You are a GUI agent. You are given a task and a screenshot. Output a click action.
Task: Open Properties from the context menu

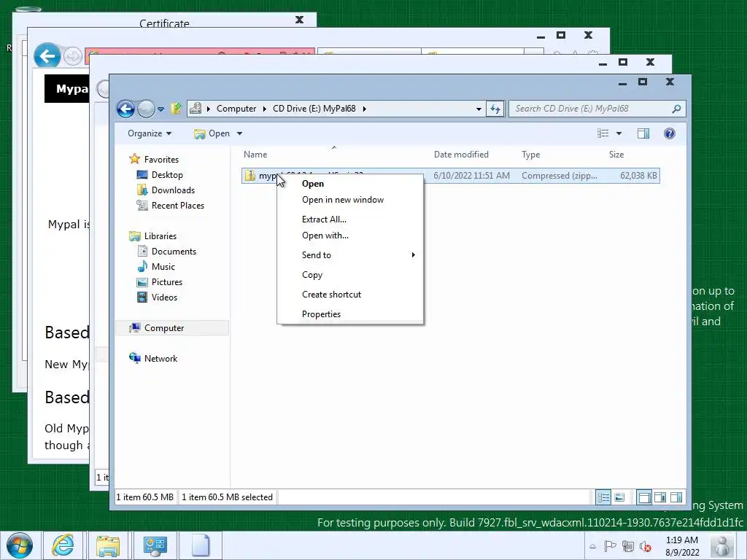[x=350, y=314]
